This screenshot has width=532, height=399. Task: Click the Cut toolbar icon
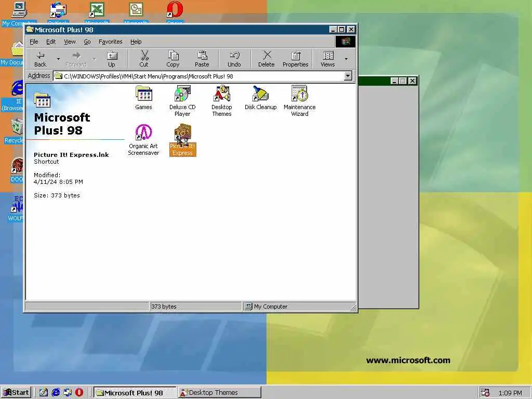144,59
